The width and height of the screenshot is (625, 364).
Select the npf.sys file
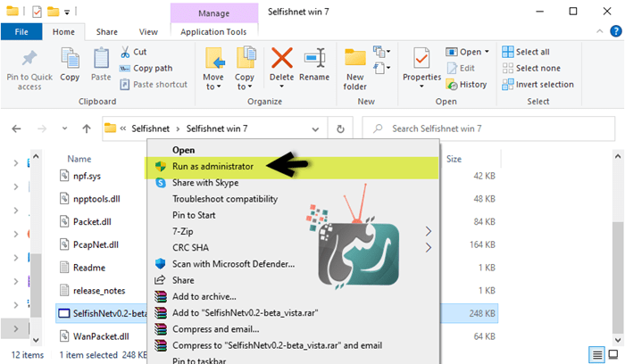87,176
